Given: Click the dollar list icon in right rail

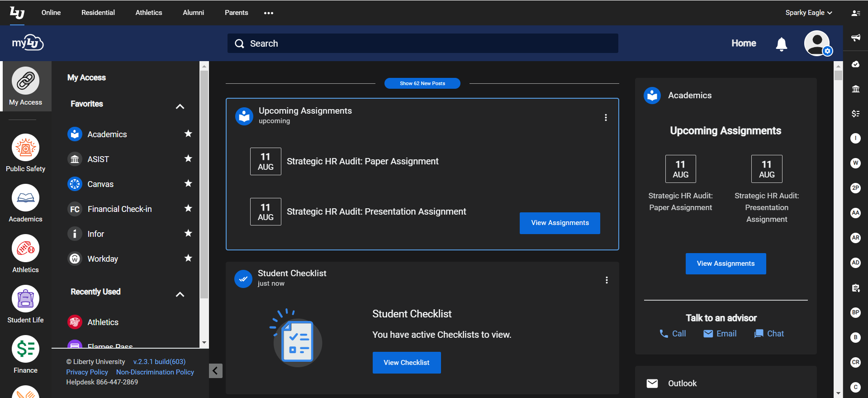Looking at the screenshot, I should click(x=855, y=114).
